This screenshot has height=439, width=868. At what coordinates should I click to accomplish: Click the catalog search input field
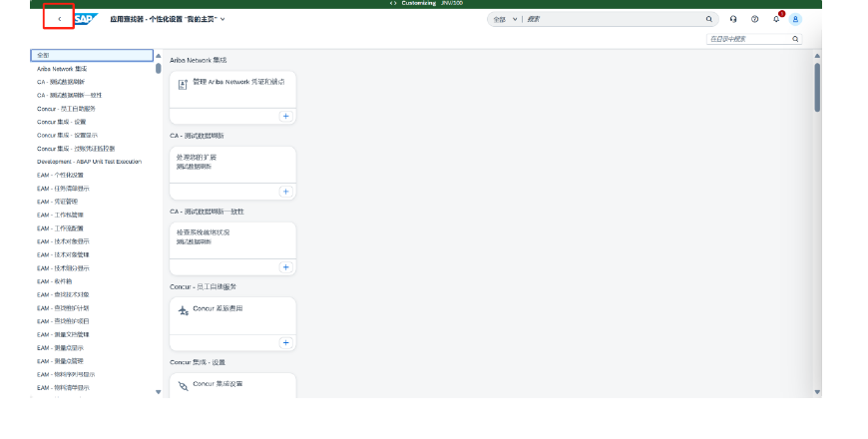click(x=746, y=39)
